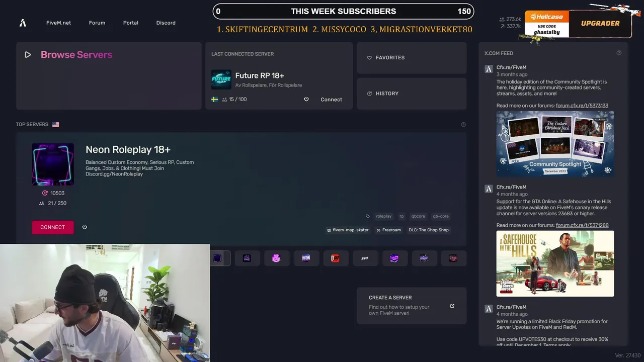
Task: Open the Favorites panel
Action: click(x=412, y=58)
